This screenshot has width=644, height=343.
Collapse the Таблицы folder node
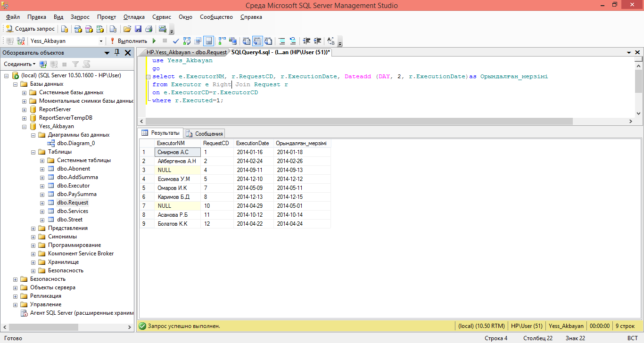[x=33, y=152]
